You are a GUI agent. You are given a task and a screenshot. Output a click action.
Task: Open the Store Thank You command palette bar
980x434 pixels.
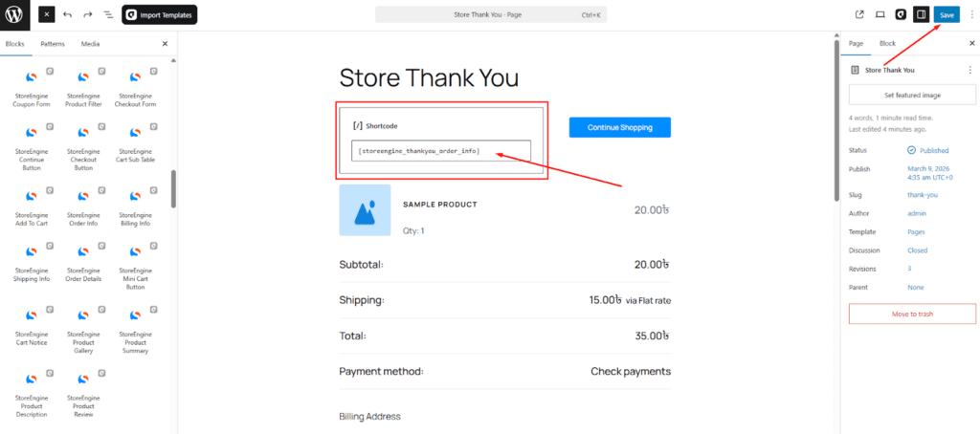click(491, 14)
